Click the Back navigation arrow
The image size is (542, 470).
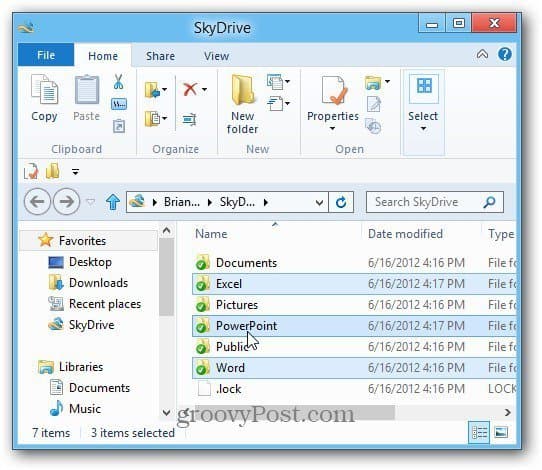pyautogui.click(x=37, y=201)
